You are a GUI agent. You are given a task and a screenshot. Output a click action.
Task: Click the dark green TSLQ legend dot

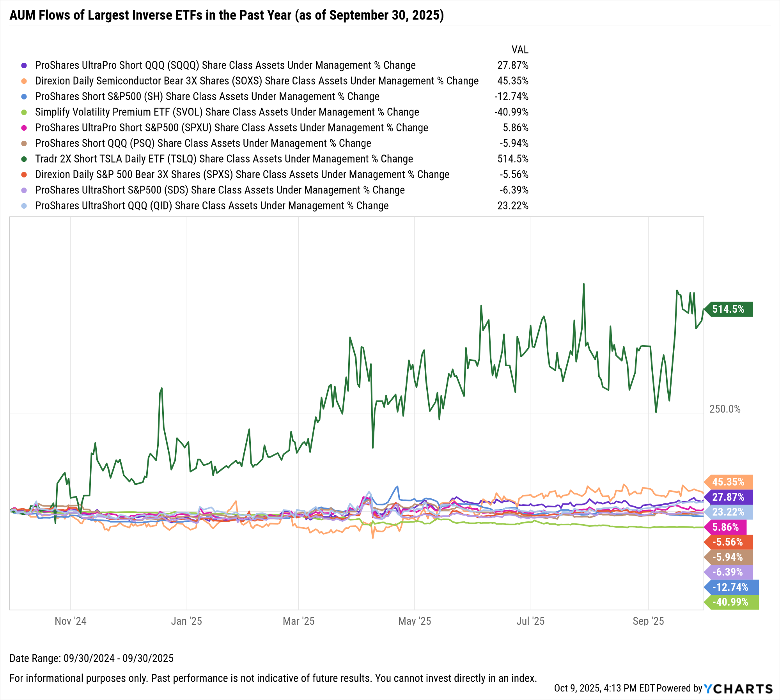(x=24, y=159)
